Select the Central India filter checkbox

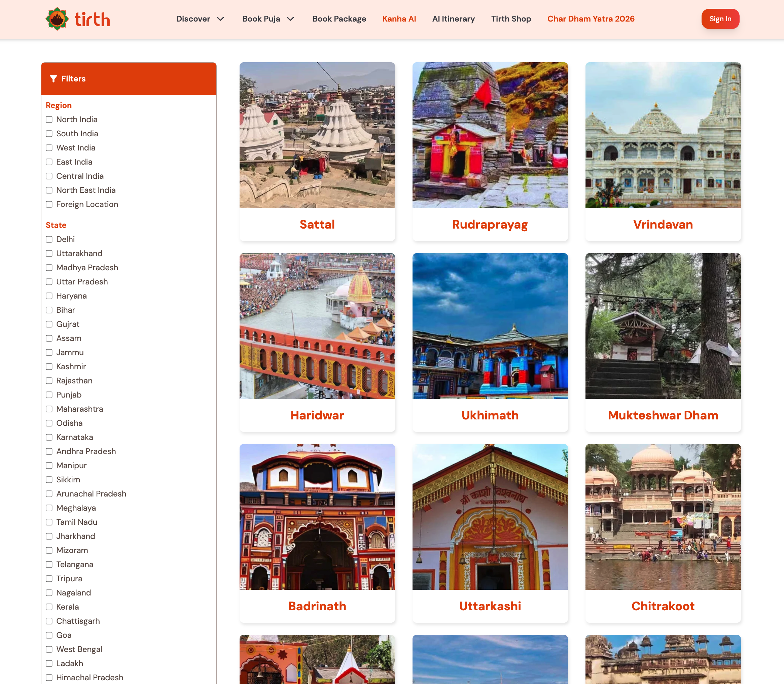coord(49,176)
